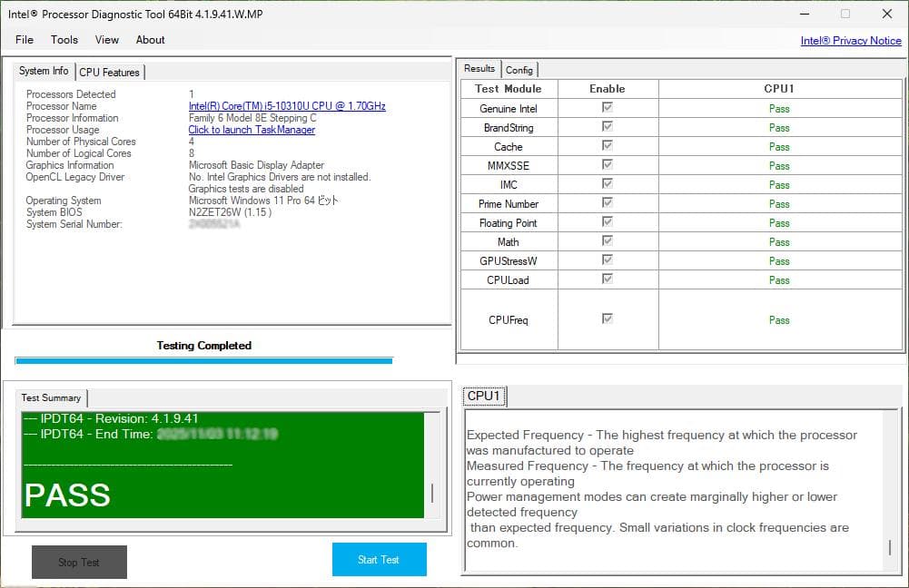Open the File menu
Viewport: 909px width, 588px height.
(25, 40)
